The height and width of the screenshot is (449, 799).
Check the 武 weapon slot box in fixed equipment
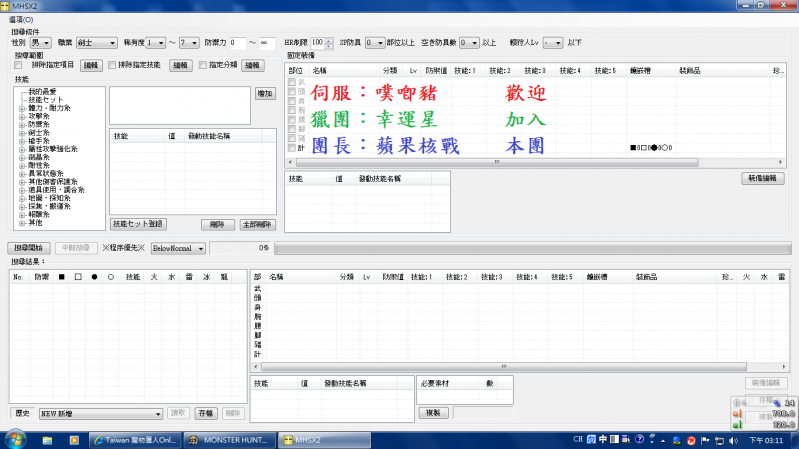coord(291,82)
